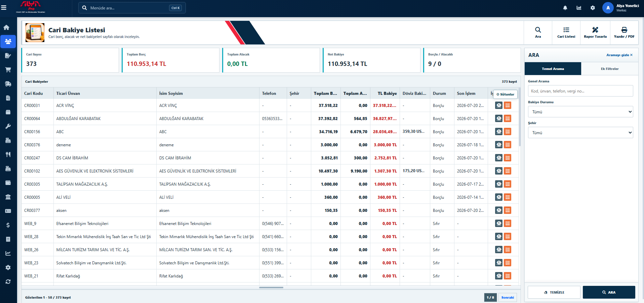This screenshot has width=644, height=303.
Task: Switch to Ek Filtreler tab
Action: point(610,69)
